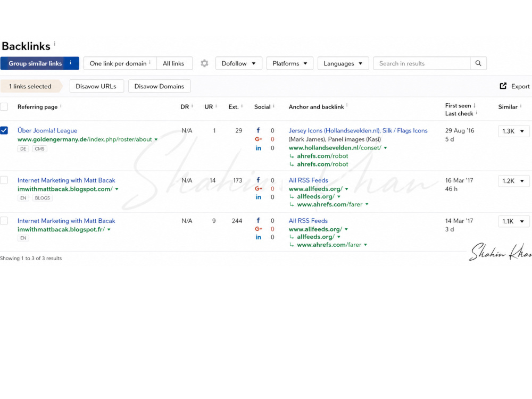Click Facebook icon in Über Joomla row
Image resolution: width=532 pixels, height=399 pixels.
(258, 130)
